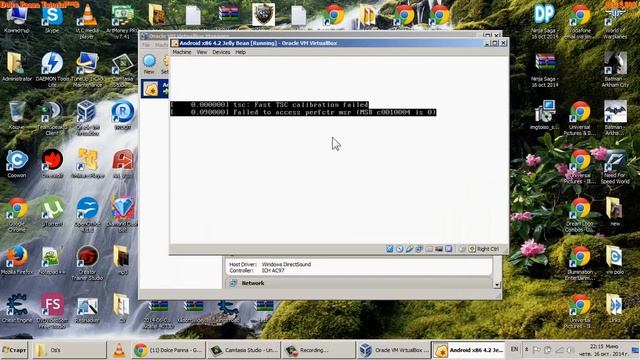Open the FS DVDVideoSoft Free Studio shortcut

coord(52,311)
